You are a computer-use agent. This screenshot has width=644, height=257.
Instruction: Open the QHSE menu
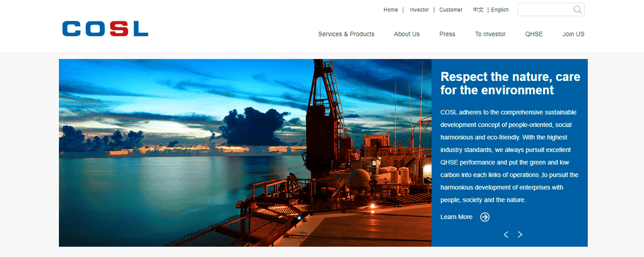[534, 34]
